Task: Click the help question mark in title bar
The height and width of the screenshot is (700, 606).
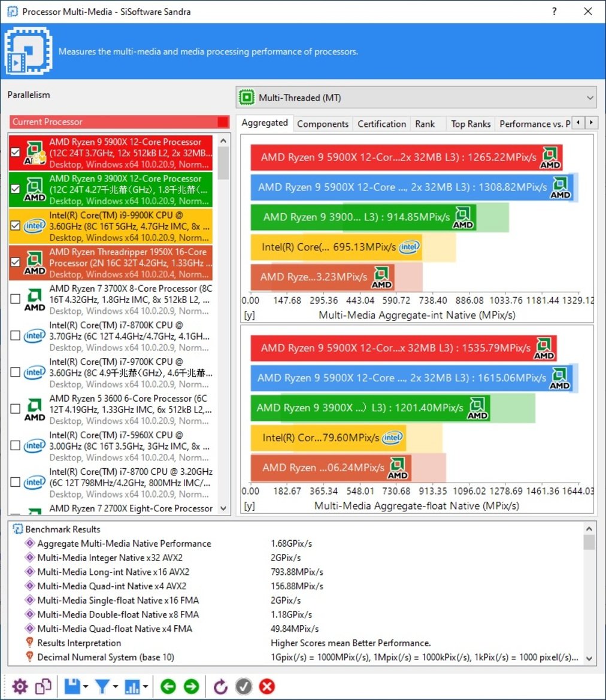Action: 554,11
